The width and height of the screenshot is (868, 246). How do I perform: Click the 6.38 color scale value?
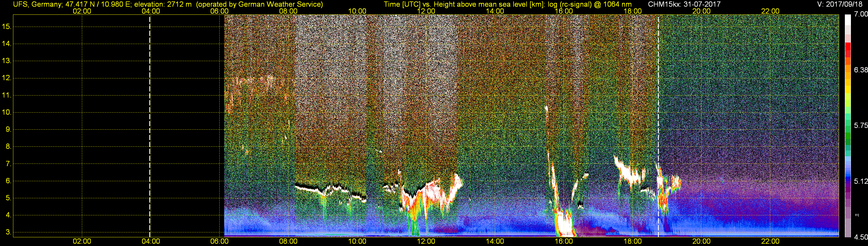[860, 70]
